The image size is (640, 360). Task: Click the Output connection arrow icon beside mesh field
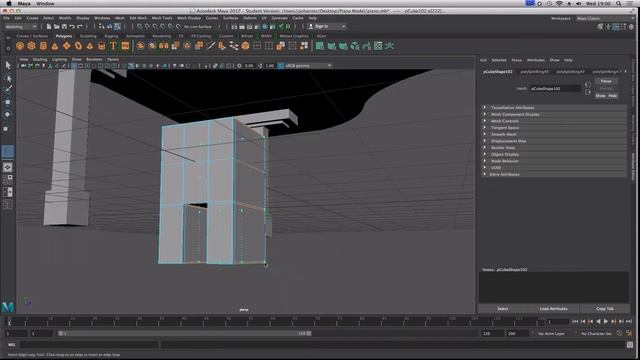(588, 92)
